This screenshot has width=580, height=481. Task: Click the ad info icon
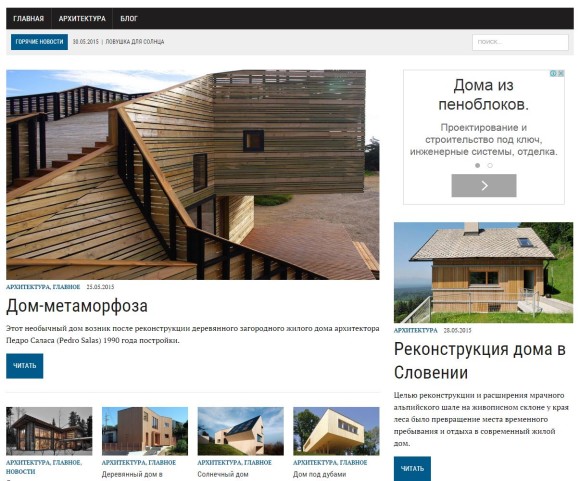click(553, 73)
